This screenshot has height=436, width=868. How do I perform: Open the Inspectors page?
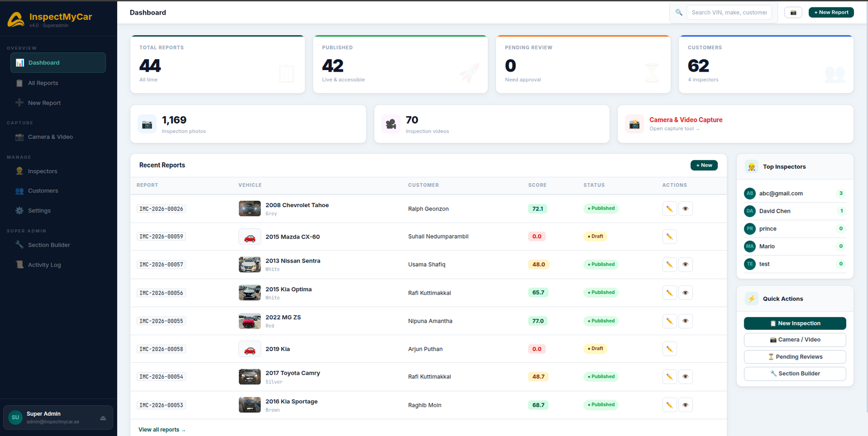58,171
